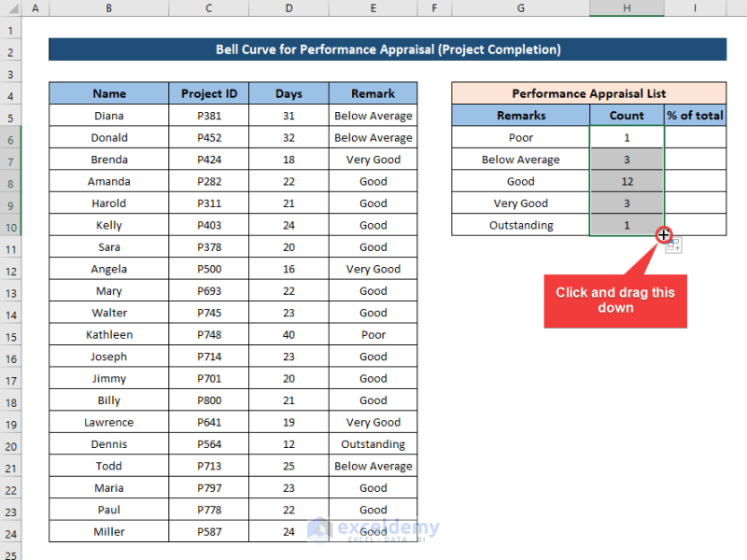Viewport: 747px width, 560px height.
Task: Click the Remarks header cell
Action: pos(521,115)
